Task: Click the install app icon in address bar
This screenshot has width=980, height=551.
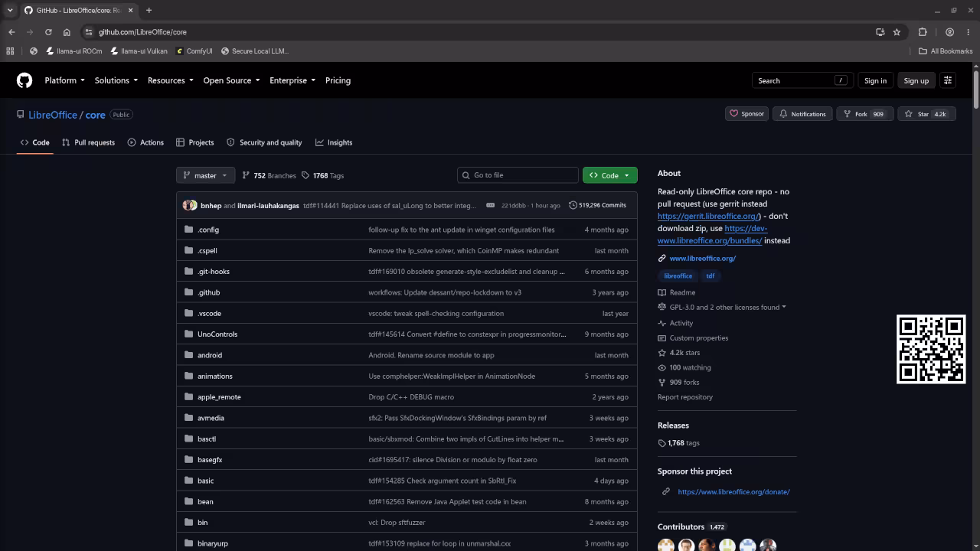Action: point(880,32)
